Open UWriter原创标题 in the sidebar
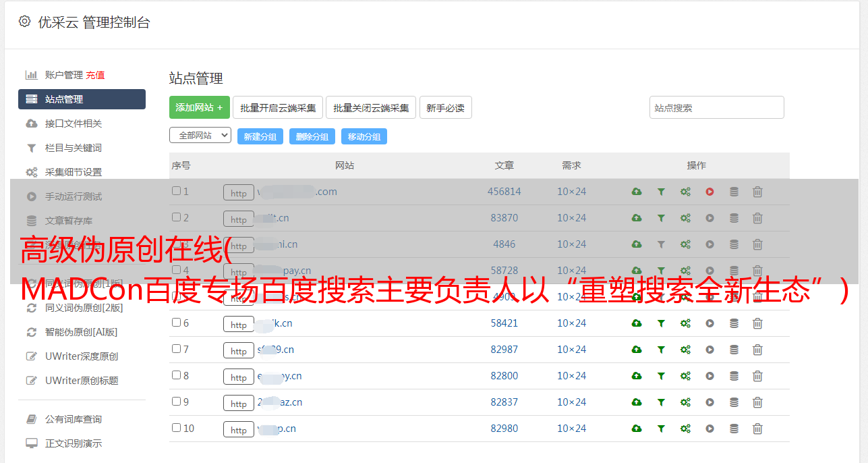The width and height of the screenshot is (868, 463). coord(82,381)
